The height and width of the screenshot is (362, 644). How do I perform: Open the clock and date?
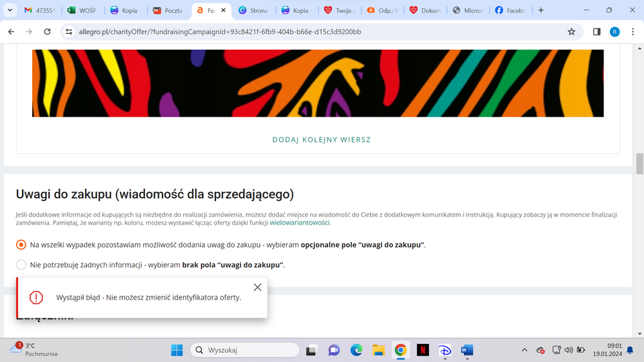pyautogui.click(x=607, y=350)
